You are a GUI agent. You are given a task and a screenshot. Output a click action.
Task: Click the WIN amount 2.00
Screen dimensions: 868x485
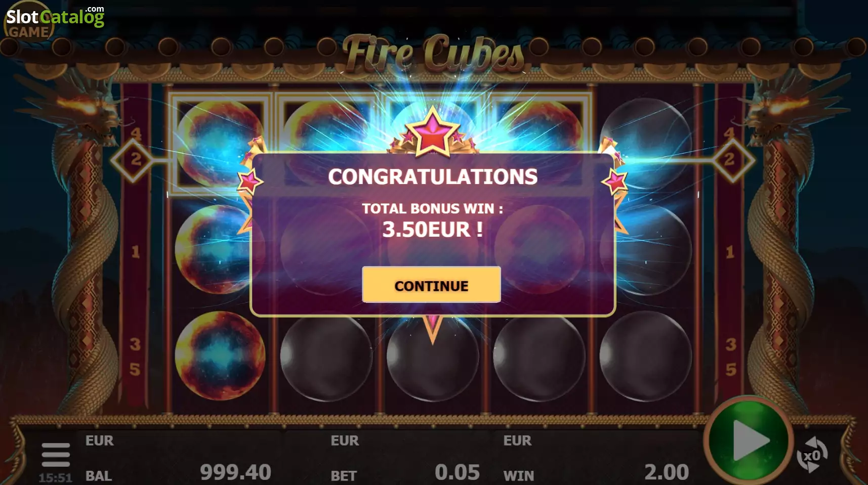(x=667, y=472)
